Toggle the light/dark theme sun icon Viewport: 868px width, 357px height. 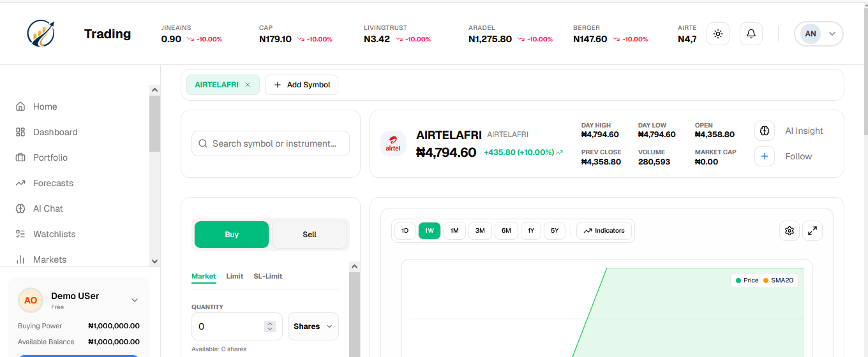[x=718, y=34]
